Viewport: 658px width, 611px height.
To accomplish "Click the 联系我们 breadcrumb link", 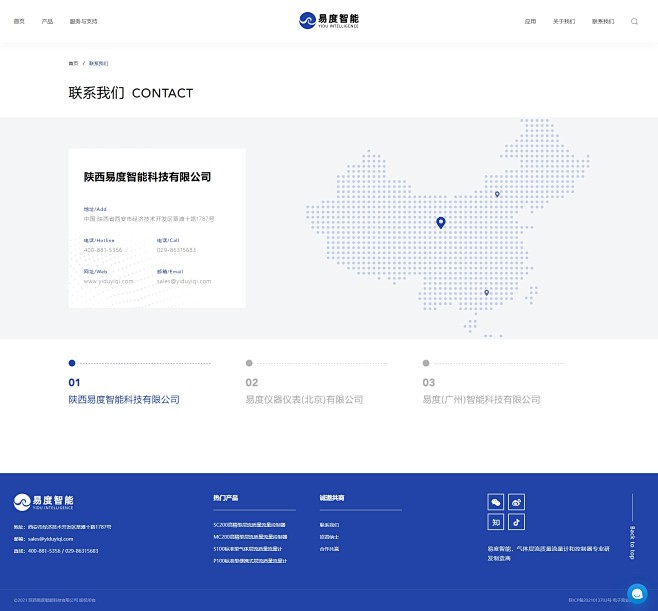I will [98, 63].
